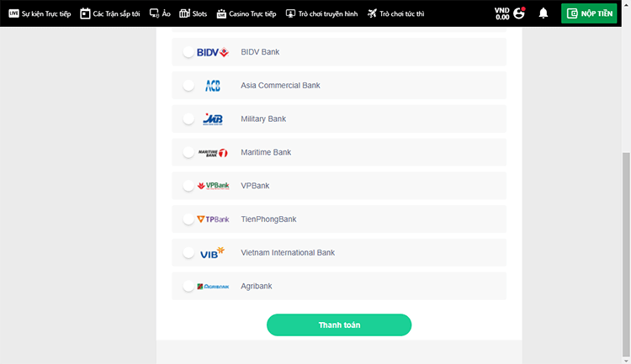Click the VND 0.00 balance display
Image resolution: width=631 pixels, height=364 pixels.
[501, 13]
